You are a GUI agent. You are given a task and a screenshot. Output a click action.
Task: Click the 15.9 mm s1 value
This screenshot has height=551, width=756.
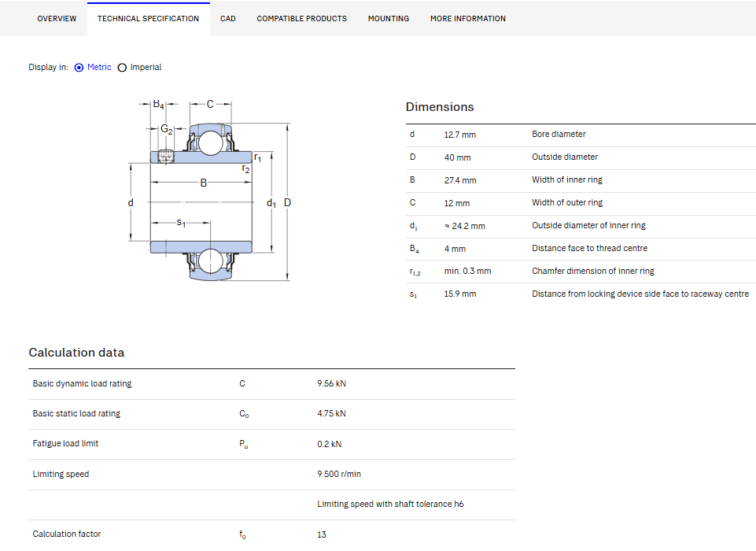[460, 294]
